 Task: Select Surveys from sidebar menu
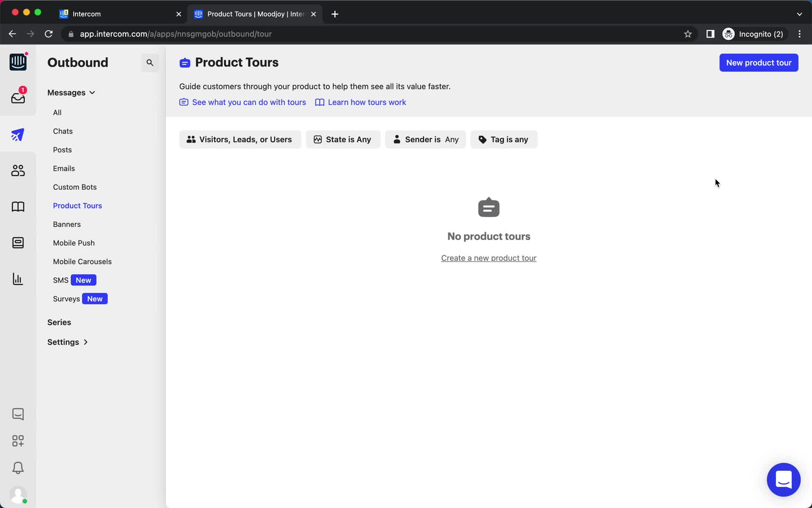pyautogui.click(x=66, y=298)
